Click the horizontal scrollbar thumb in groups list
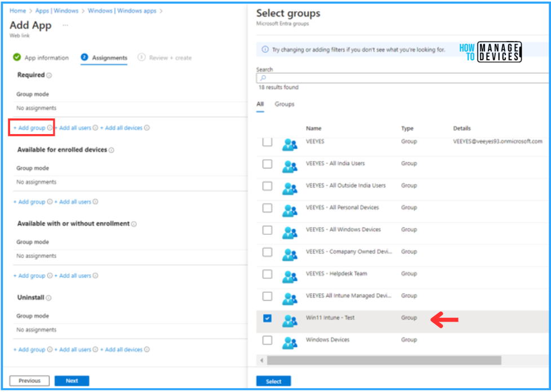551x392 pixels. pyautogui.click(x=384, y=360)
